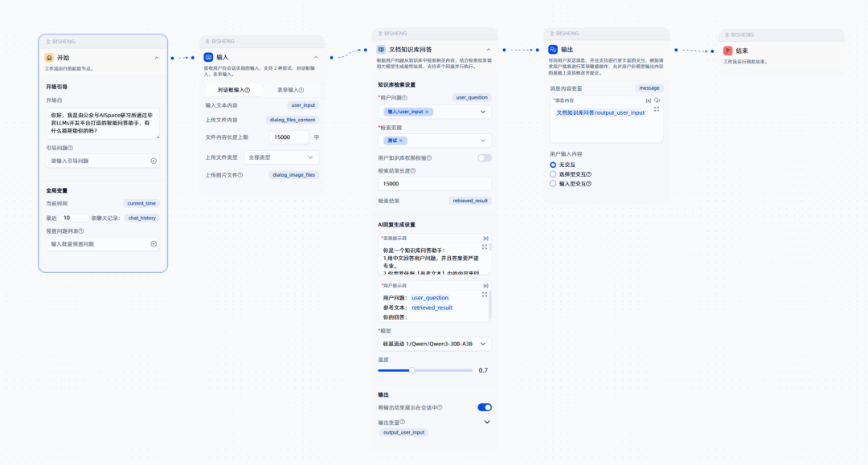Remove the 测试 tag with its x
This screenshot has width=868, height=465.
tap(401, 141)
